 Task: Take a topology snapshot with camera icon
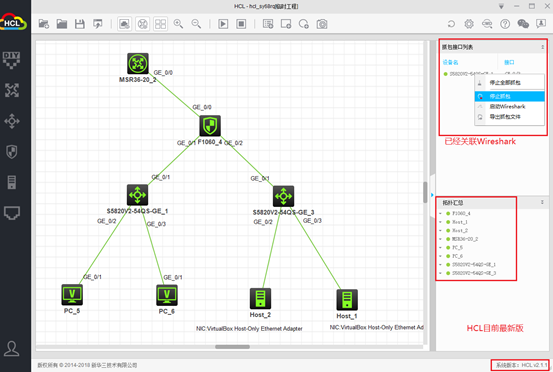coord(322,24)
